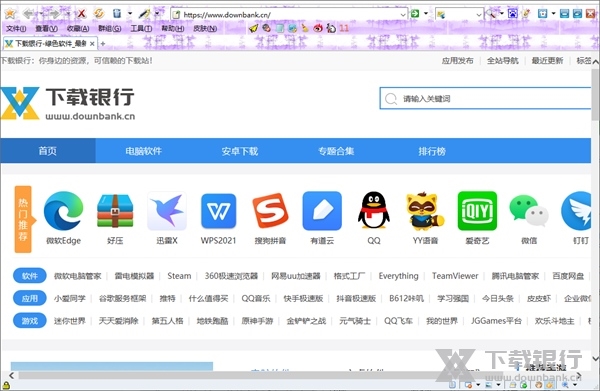Screen dimensions: 600x391
Task: Click the magnifier search icon beside the search box
Action: 491,14
